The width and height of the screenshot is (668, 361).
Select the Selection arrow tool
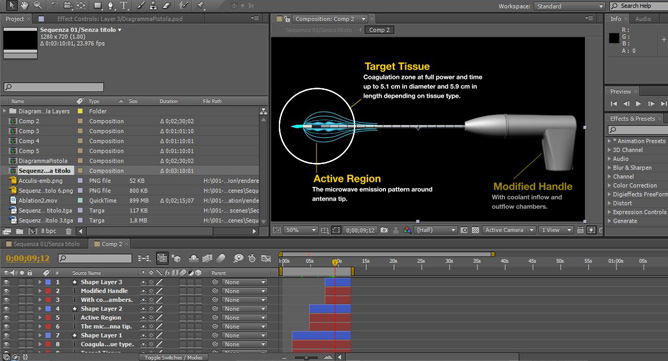click(12, 6)
